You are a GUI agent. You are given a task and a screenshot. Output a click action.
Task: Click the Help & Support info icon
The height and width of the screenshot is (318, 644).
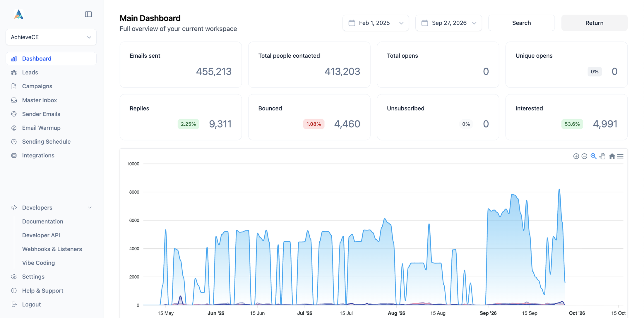(14, 291)
